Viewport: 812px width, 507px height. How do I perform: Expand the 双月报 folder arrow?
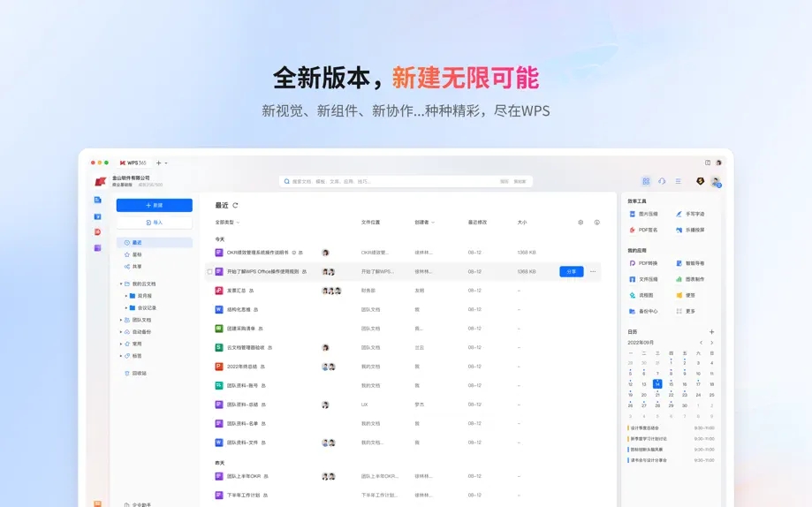(x=125, y=296)
